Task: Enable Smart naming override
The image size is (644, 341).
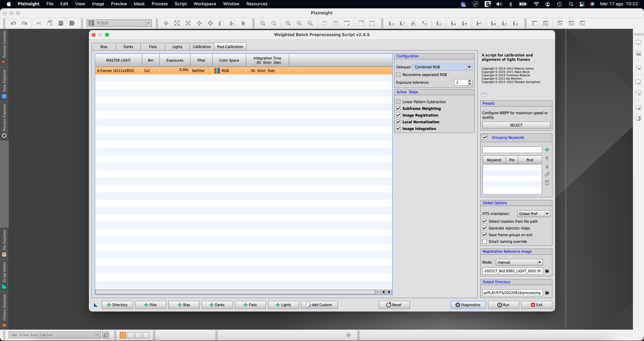Action: point(485,242)
